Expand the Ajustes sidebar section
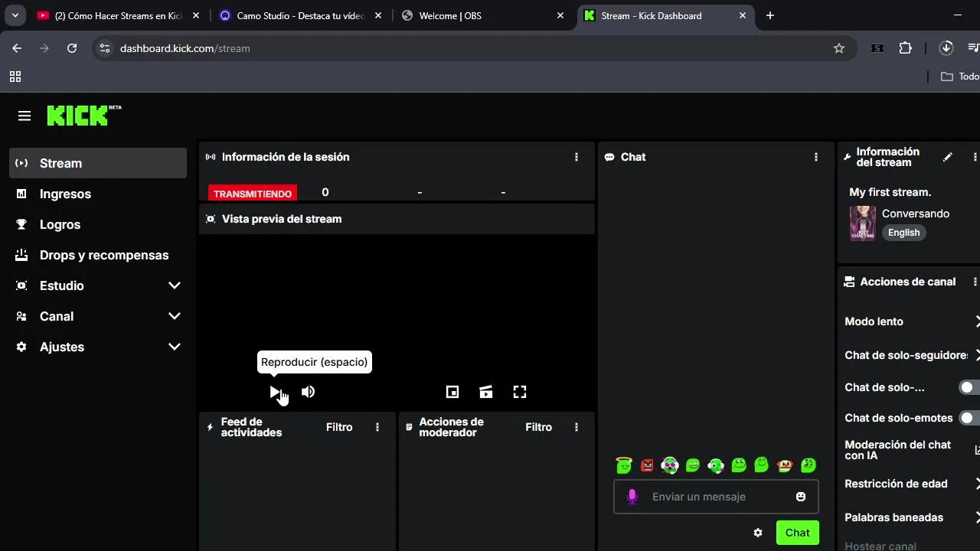 pos(175,347)
